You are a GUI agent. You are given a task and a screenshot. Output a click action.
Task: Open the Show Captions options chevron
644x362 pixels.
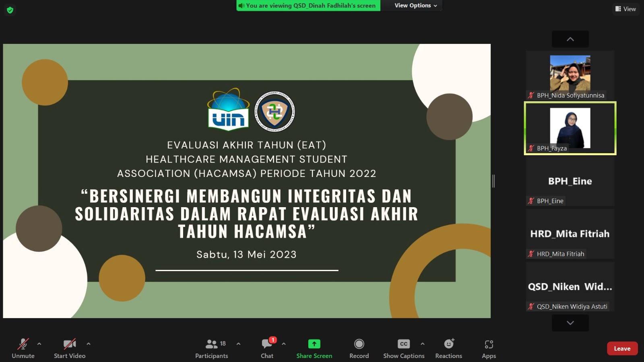423,344
